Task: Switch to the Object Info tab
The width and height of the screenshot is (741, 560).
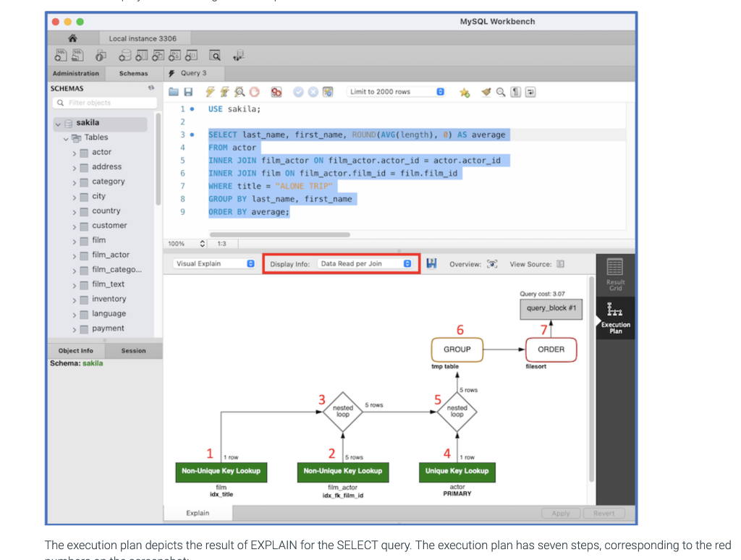Action: tap(75, 351)
